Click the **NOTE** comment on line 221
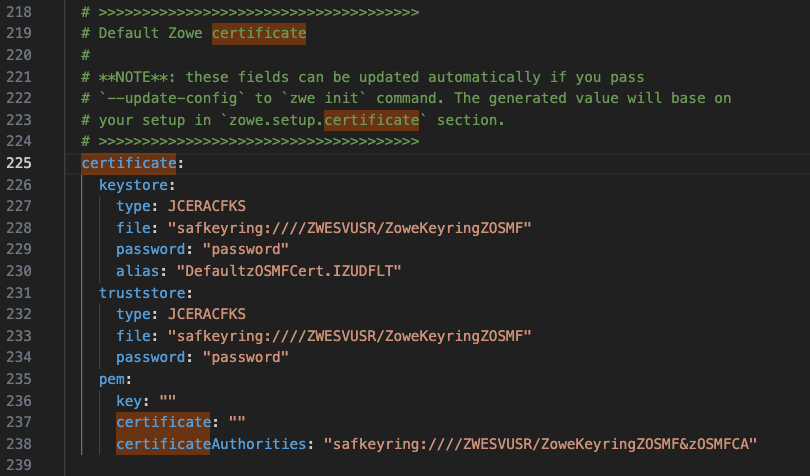810x476 pixels. [363, 77]
